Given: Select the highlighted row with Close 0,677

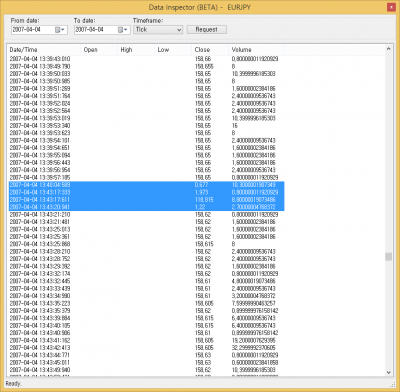Looking at the screenshot, I should pos(146,185).
